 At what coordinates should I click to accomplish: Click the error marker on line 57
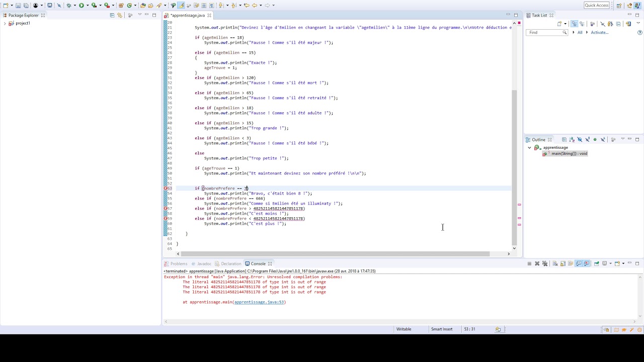[x=165, y=209]
